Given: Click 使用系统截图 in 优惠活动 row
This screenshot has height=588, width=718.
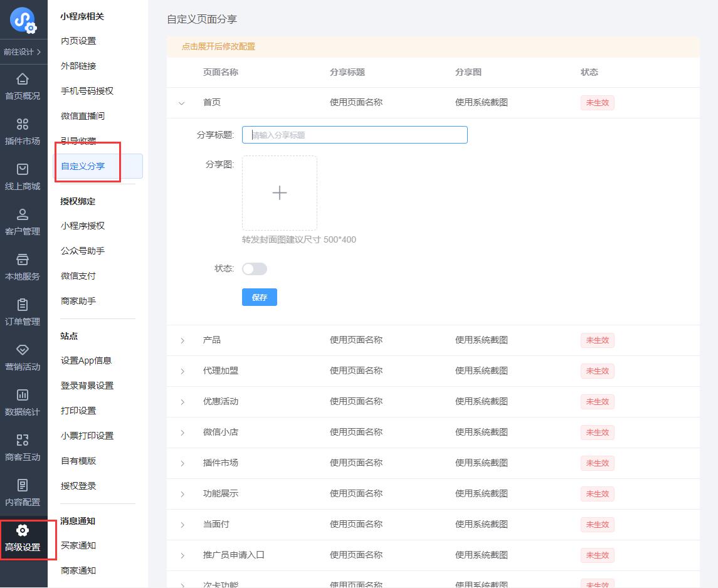Looking at the screenshot, I should coord(481,401).
